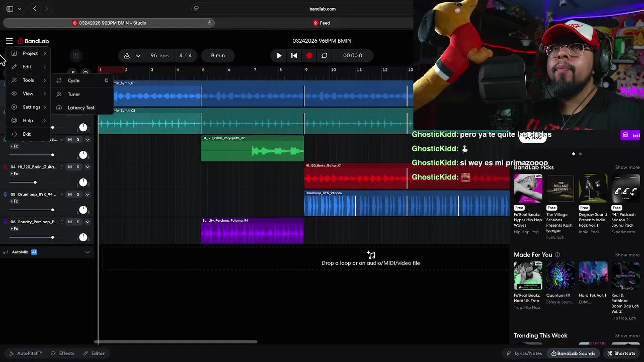This screenshot has height=362, width=644.
Task: Click track 04 guitar pan knob
Action: [83, 182]
